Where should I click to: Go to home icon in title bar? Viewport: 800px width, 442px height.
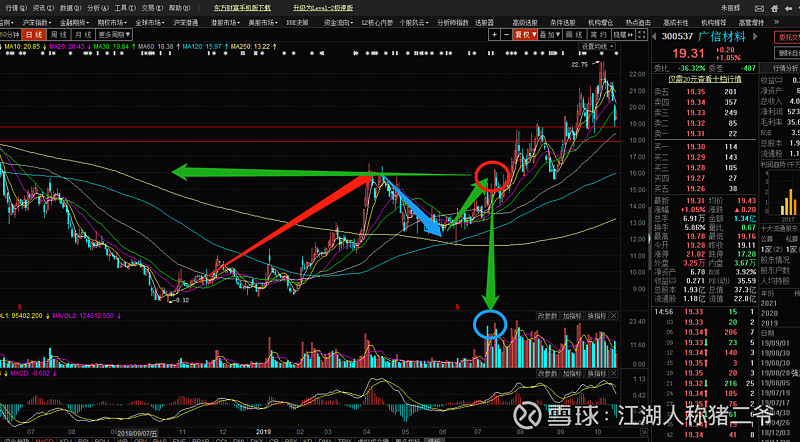coord(773,8)
